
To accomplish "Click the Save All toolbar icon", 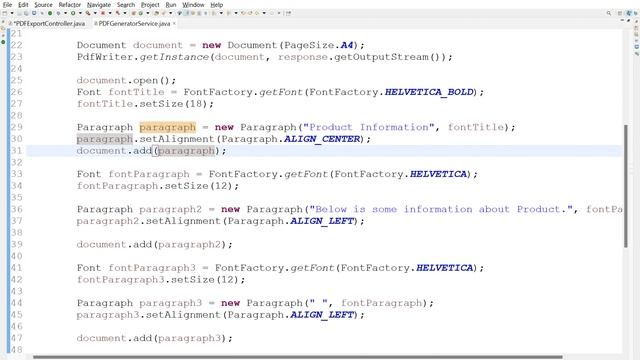I will (x=26, y=13).
